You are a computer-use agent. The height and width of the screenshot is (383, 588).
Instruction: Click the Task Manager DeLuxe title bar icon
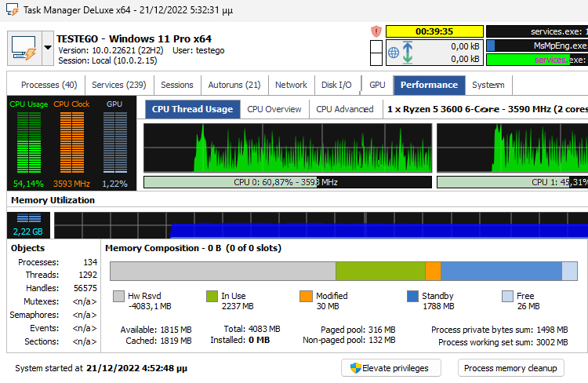click(x=13, y=9)
